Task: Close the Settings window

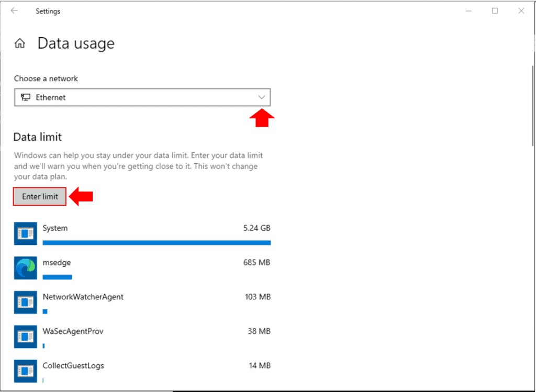Action: (x=522, y=11)
